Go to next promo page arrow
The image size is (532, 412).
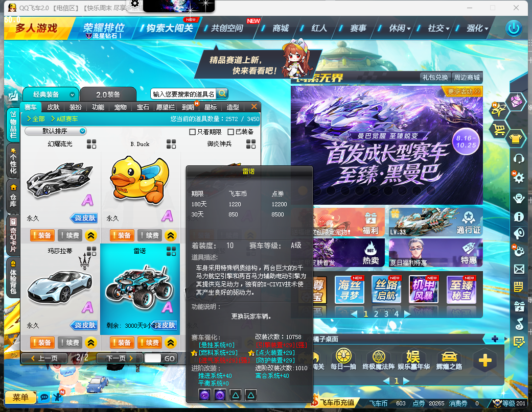(x=407, y=314)
